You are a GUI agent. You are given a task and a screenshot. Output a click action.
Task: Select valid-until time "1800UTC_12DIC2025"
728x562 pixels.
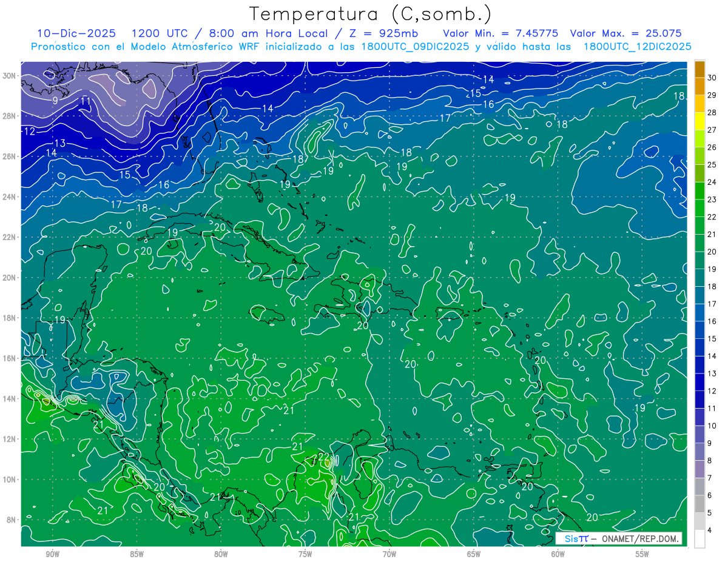[637, 47]
